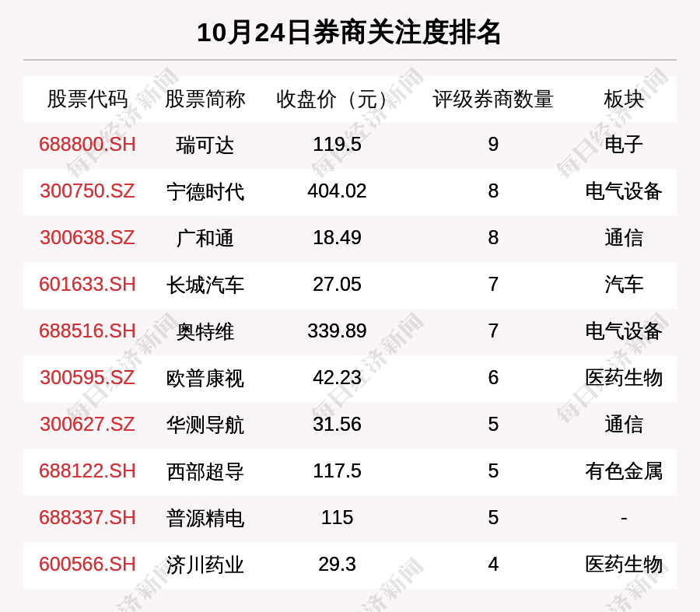Click broker count 5 for 华测导航
Image resolution: width=700 pixels, height=612 pixels.
pos(493,424)
